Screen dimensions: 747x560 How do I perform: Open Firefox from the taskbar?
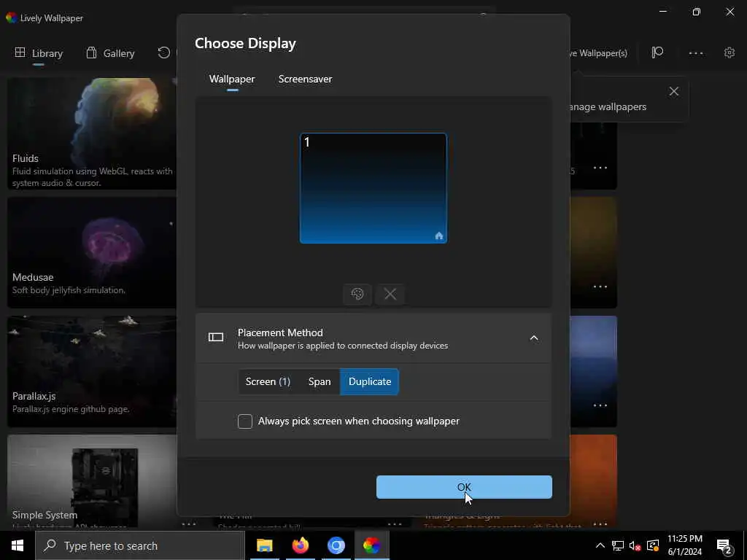click(300, 545)
